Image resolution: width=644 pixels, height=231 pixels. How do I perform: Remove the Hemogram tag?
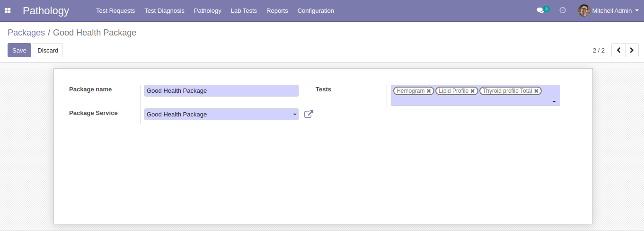(429, 91)
